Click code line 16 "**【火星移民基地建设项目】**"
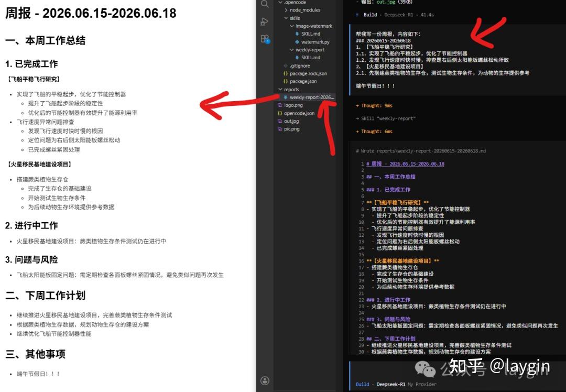The width and height of the screenshot is (566, 392). pyautogui.click(x=402, y=260)
